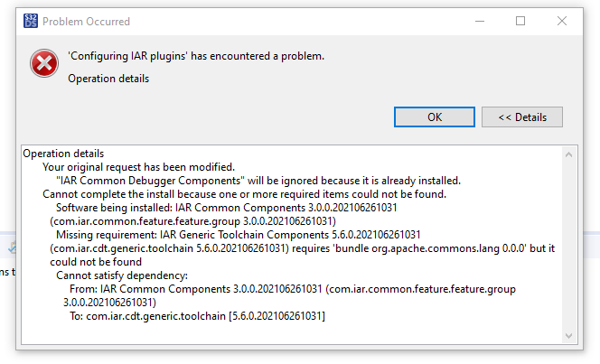Click the 'Problem Occurred' title bar text

click(86, 21)
